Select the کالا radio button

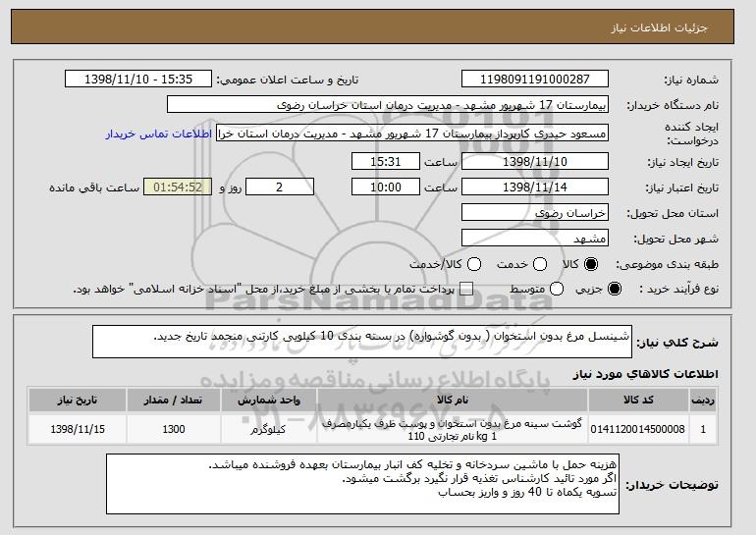591,264
